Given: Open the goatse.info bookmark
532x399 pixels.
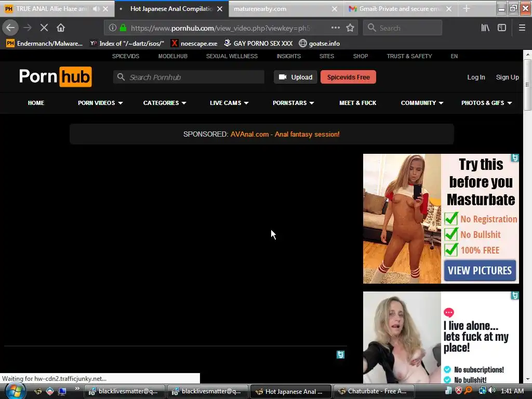Looking at the screenshot, I should (320, 44).
